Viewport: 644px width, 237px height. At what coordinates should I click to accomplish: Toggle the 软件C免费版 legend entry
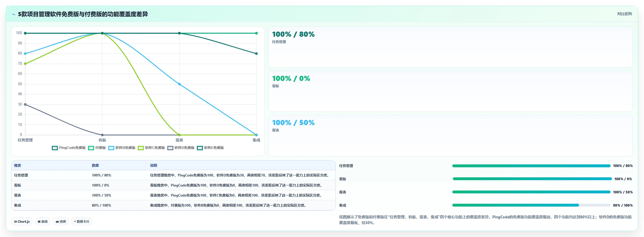pyautogui.click(x=152, y=148)
